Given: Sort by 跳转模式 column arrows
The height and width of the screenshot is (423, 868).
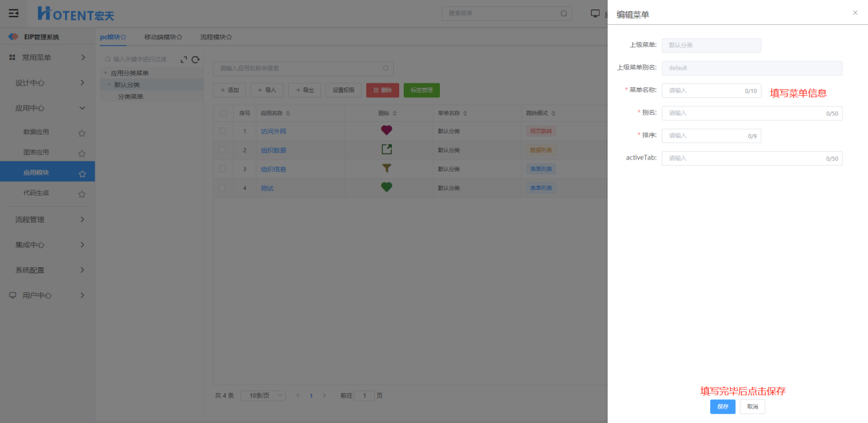Looking at the screenshot, I should [553, 114].
